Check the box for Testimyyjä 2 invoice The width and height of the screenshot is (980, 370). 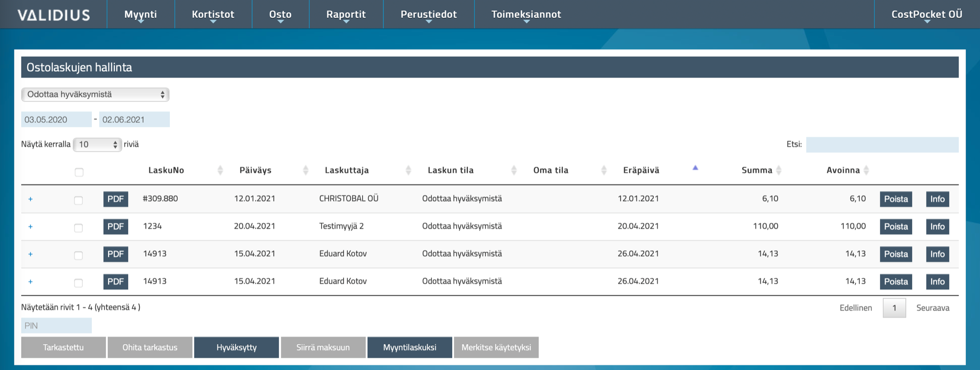pyautogui.click(x=78, y=228)
